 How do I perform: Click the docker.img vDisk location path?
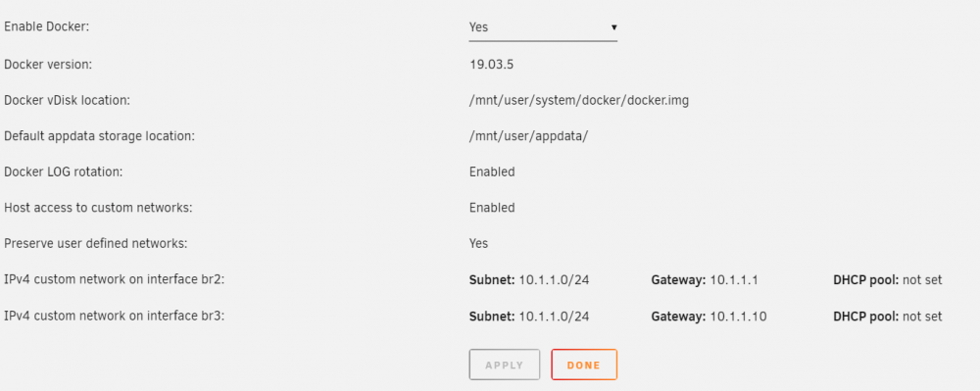579,100
